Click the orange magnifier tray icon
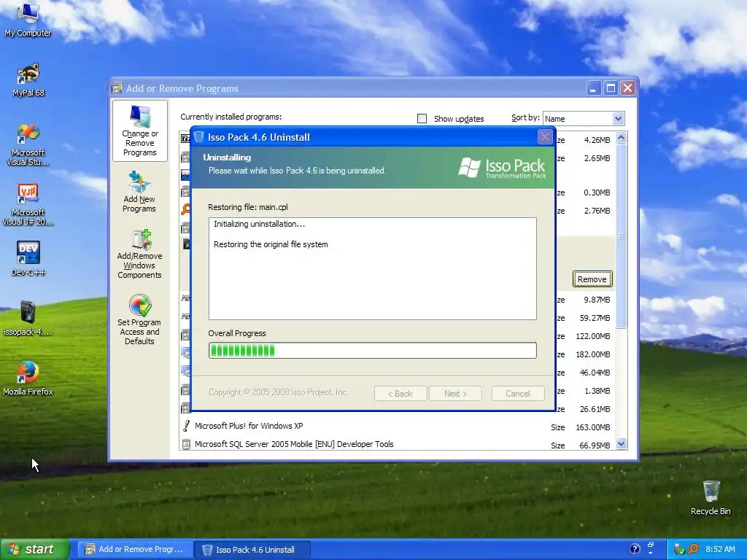 (693, 549)
